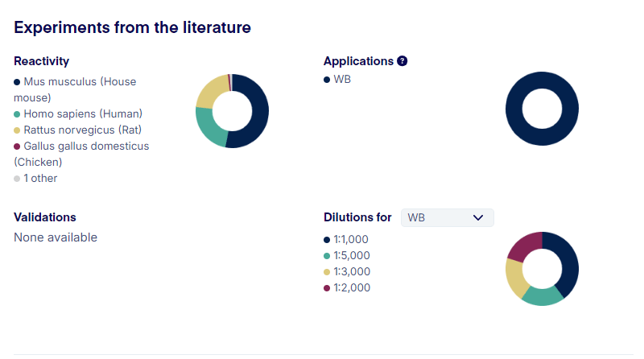Click the Rattus norvegicus yellow legend dot

click(17, 130)
